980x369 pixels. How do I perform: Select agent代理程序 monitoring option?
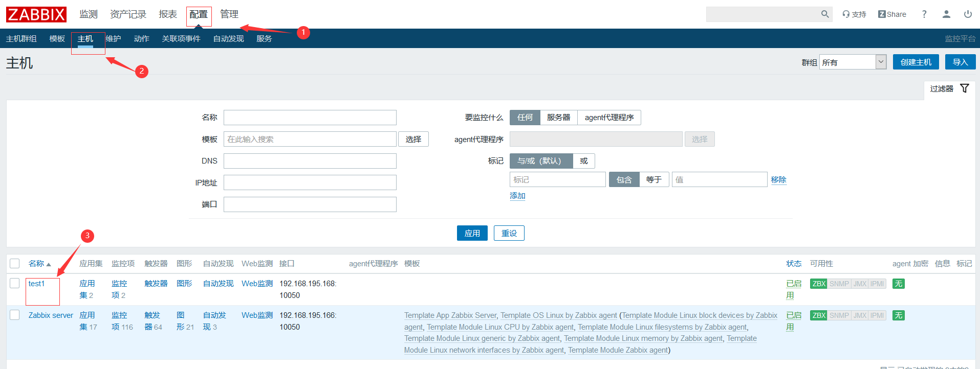coord(609,118)
